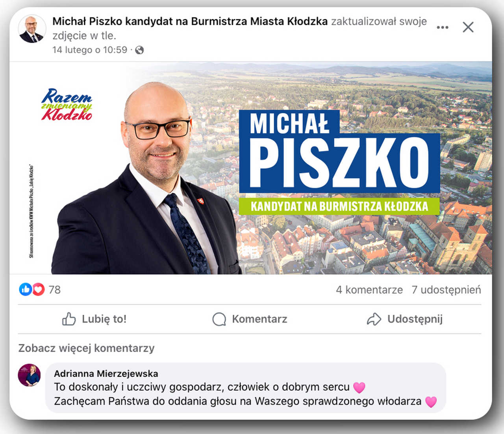This screenshot has height=434, width=504.
Task: Click the Udostępnij button label
Action: point(415,319)
